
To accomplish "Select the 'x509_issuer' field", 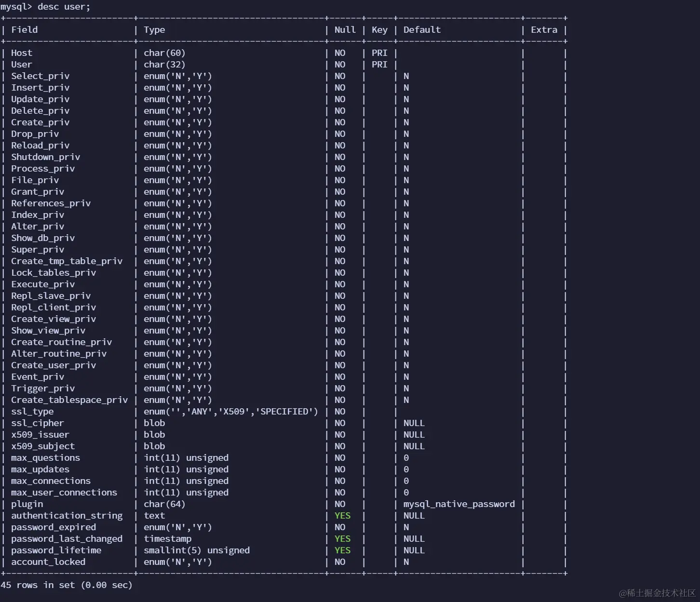I will [x=40, y=435].
